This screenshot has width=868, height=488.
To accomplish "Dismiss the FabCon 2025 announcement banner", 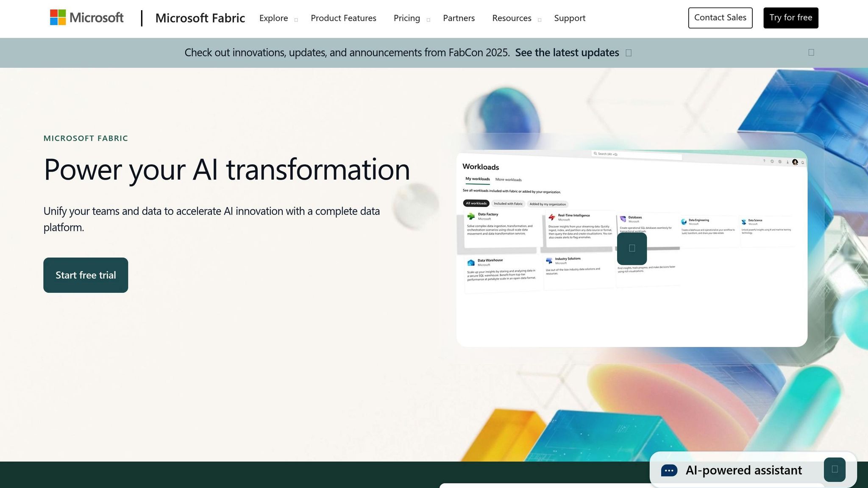I will click(x=811, y=53).
